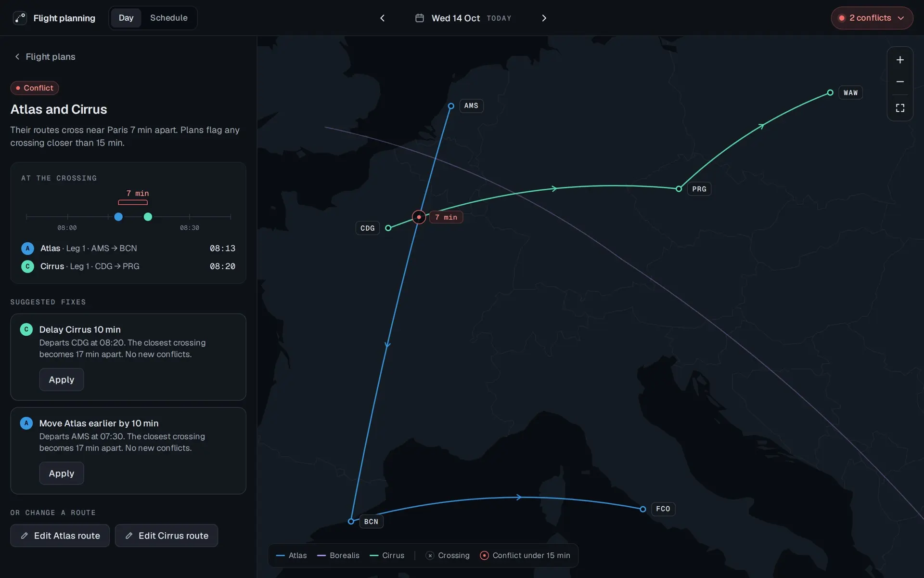Toggle Crossing in the map legend
Viewport: 924px width, 578px height.
point(448,556)
